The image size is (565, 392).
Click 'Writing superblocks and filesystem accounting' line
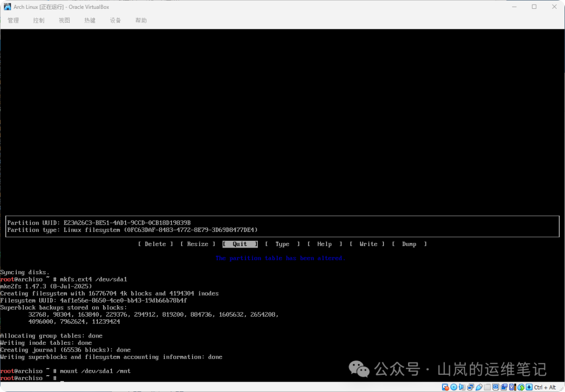click(x=111, y=357)
